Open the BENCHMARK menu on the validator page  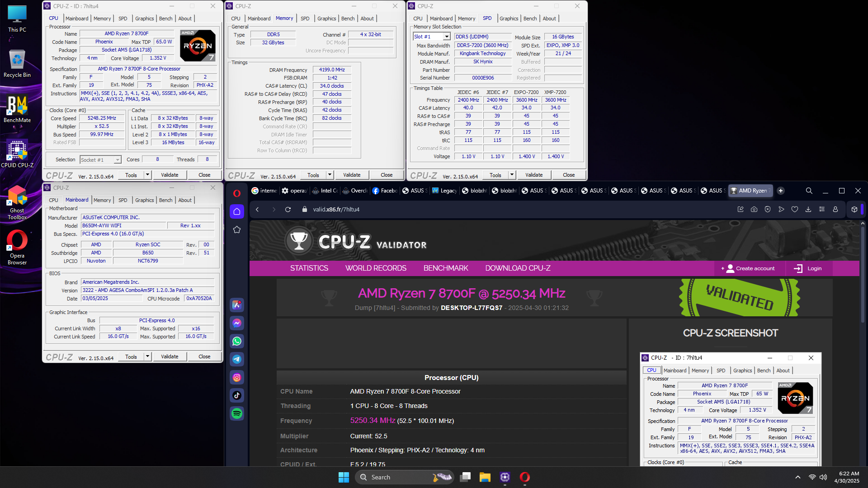coord(446,268)
